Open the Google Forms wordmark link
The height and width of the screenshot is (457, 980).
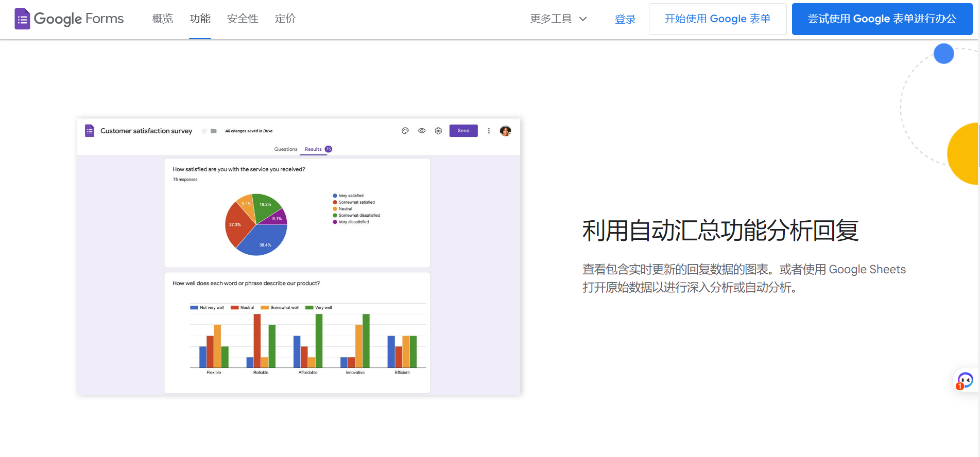tap(79, 19)
